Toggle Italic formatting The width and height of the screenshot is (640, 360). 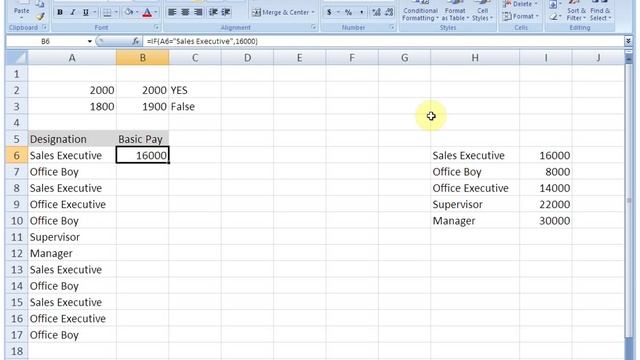tap(72, 13)
